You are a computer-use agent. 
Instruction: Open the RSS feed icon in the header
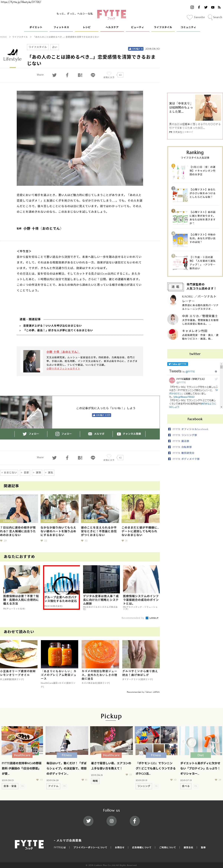pyautogui.click(x=219, y=7)
